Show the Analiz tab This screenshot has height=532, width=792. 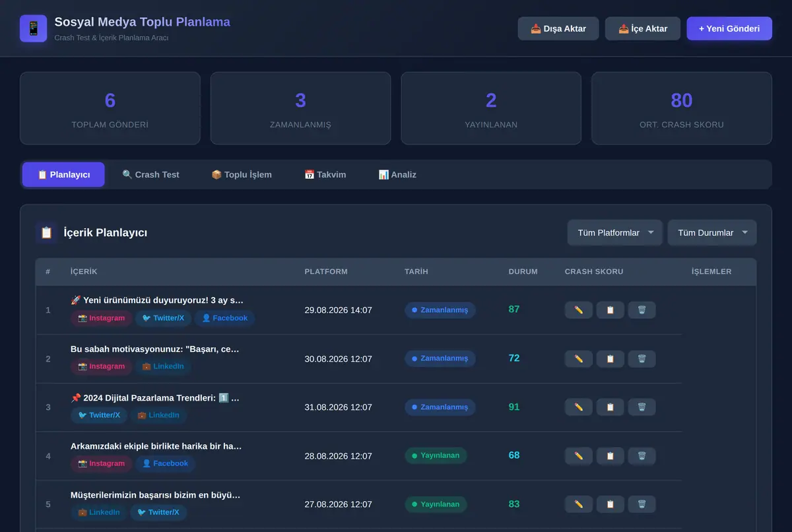pos(397,175)
